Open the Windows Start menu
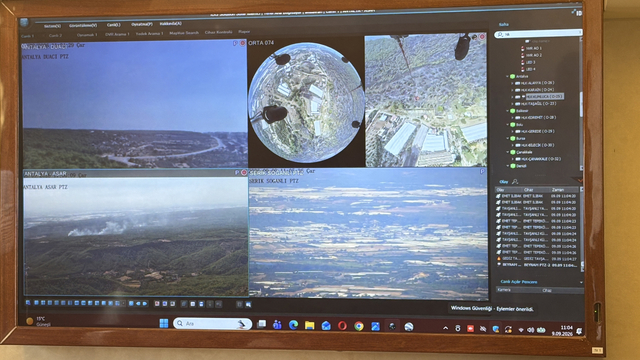Viewport: 640px width, 360px height. pos(164,324)
